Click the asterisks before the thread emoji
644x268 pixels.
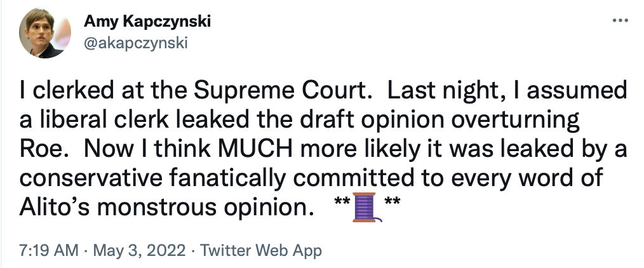click(x=343, y=203)
